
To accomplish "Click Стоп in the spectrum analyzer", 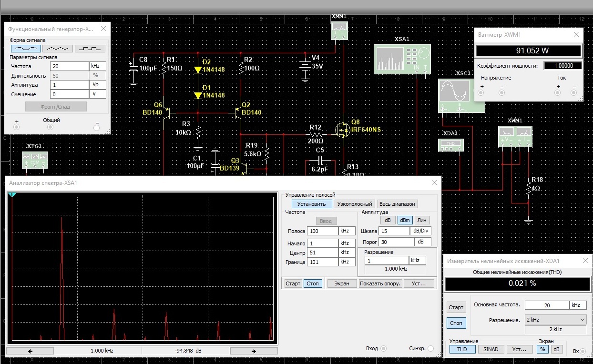I will [313, 283].
